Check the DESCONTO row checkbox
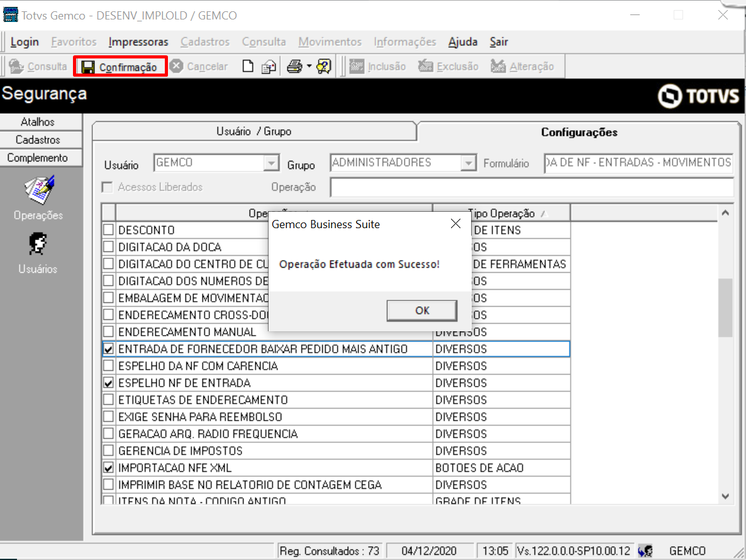This screenshot has height=560, width=746. pyautogui.click(x=108, y=229)
